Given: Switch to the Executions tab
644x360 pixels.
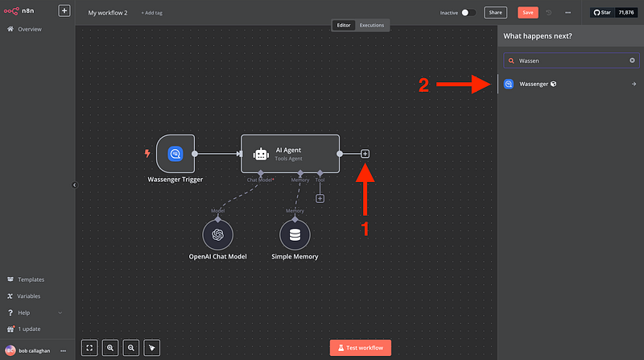Looking at the screenshot, I should click(x=371, y=25).
